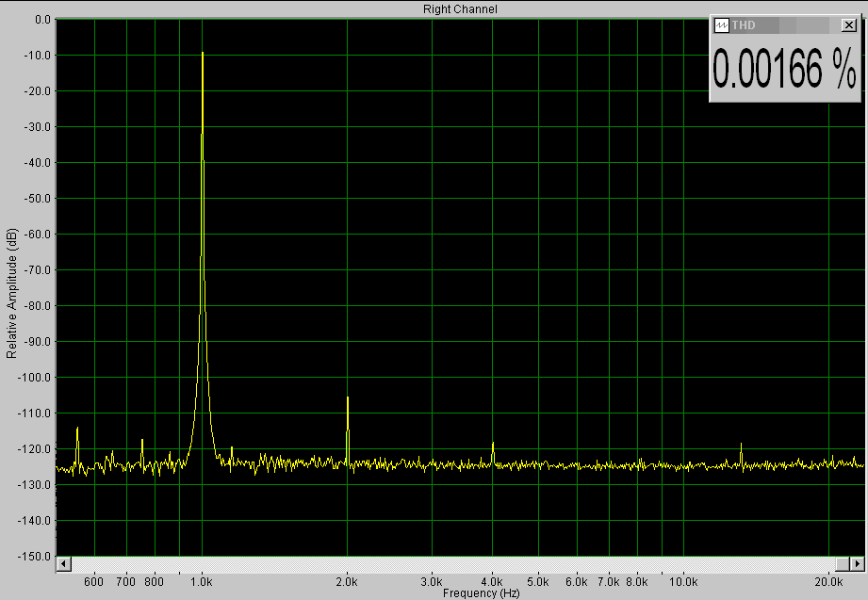Click the 4 kHz harmonic peak
This screenshot has height=600, width=868.
(493, 443)
